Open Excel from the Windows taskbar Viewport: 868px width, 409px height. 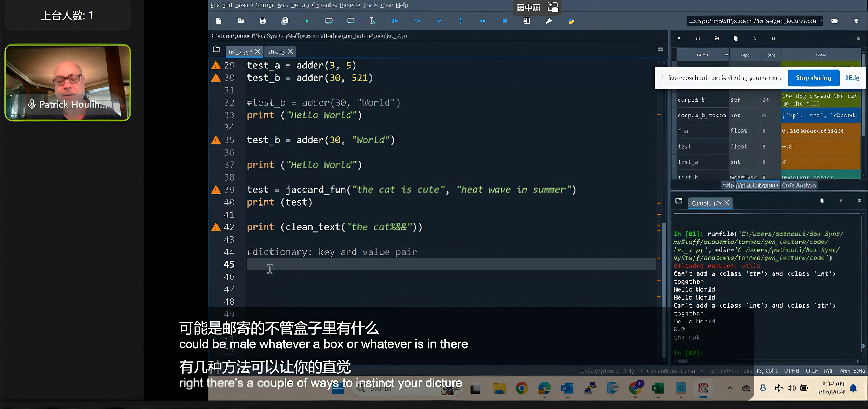click(657, 388)
